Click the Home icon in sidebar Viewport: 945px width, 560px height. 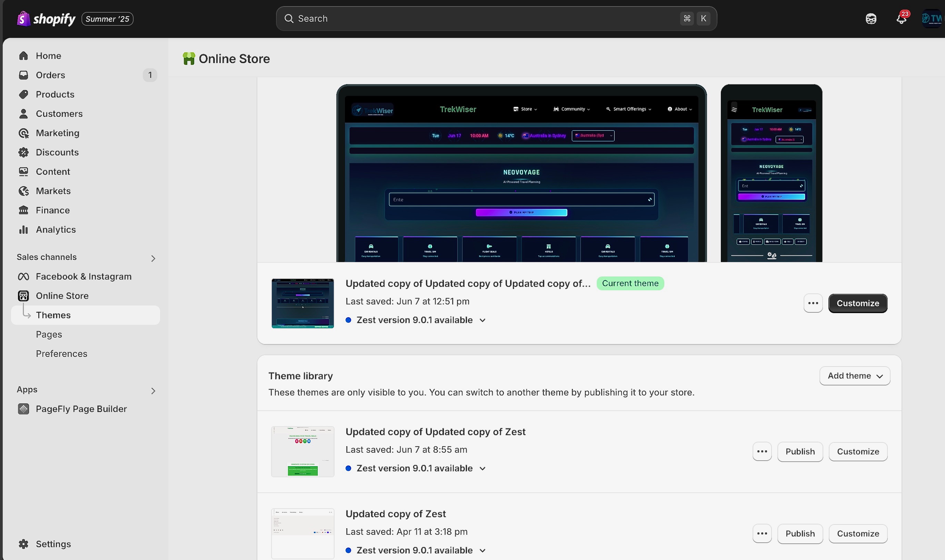coord(23,56)
